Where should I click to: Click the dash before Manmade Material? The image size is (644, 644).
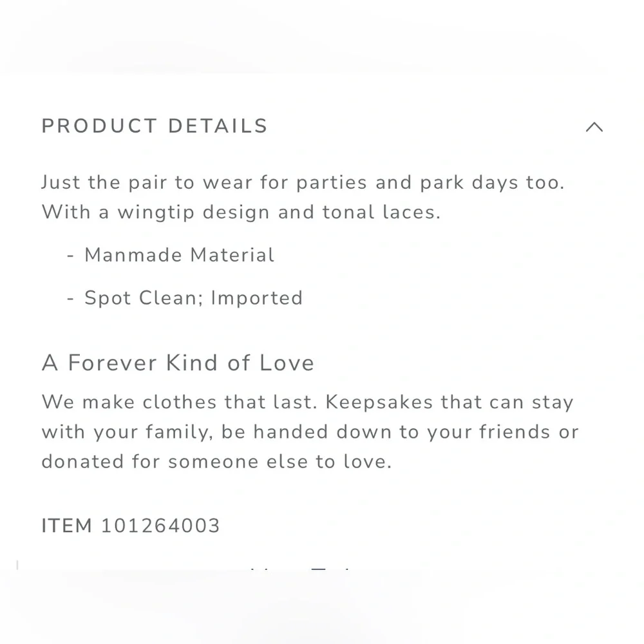(x=70, y=256)
